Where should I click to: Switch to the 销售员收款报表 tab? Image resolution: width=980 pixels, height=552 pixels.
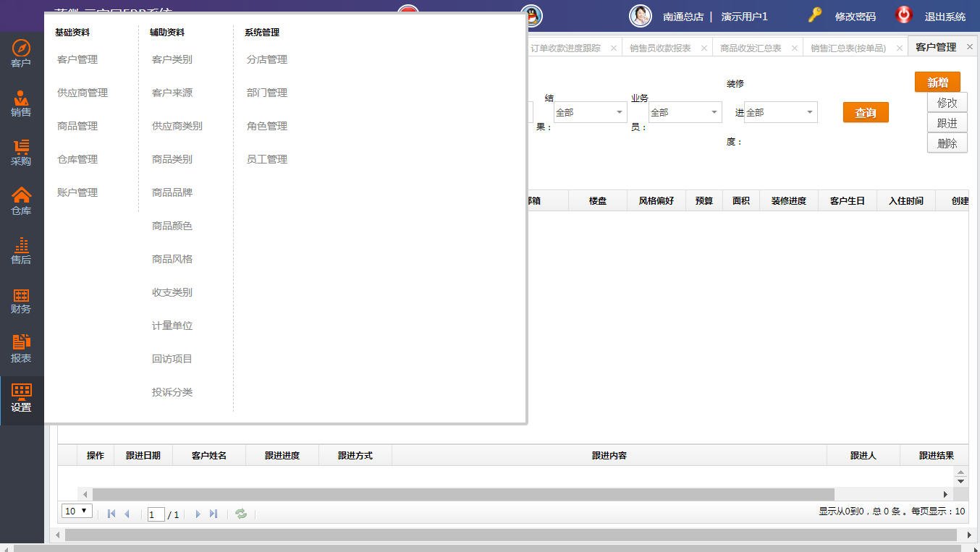point(659,48)
